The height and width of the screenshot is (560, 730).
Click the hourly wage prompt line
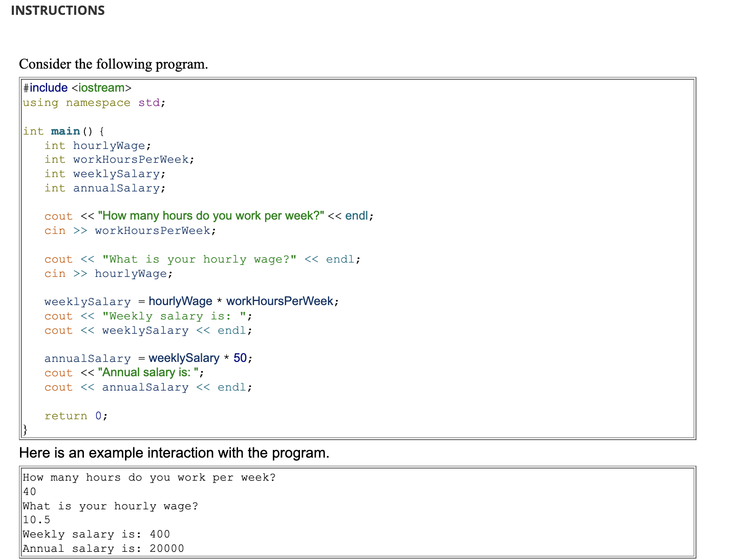pos(202,259)
